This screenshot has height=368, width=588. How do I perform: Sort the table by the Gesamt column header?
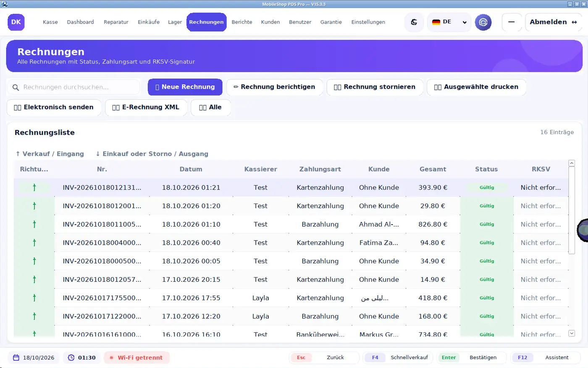pyautogui.click(x=433, y=169)
